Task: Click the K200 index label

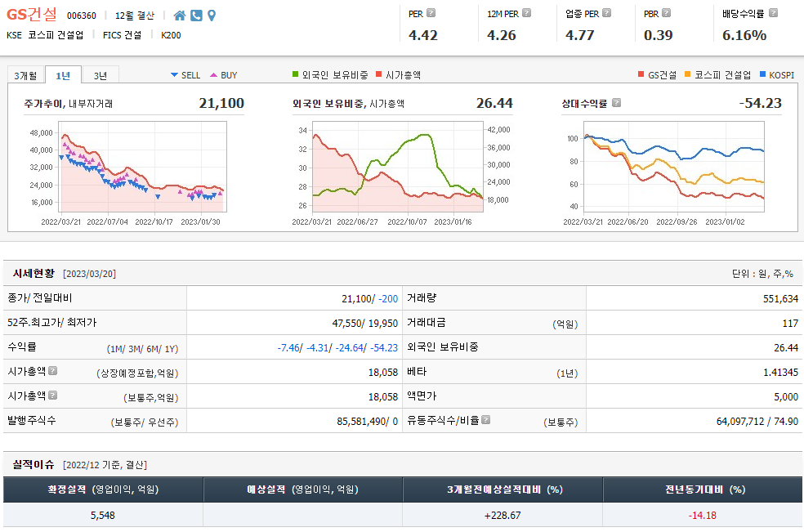Action: 171,35
